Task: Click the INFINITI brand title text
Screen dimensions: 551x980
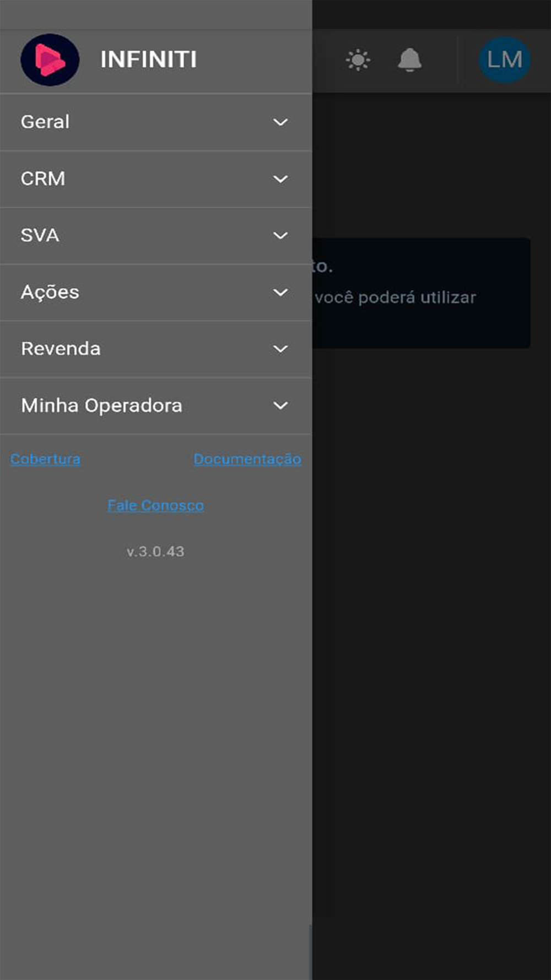Action: [x=148, y=60]
